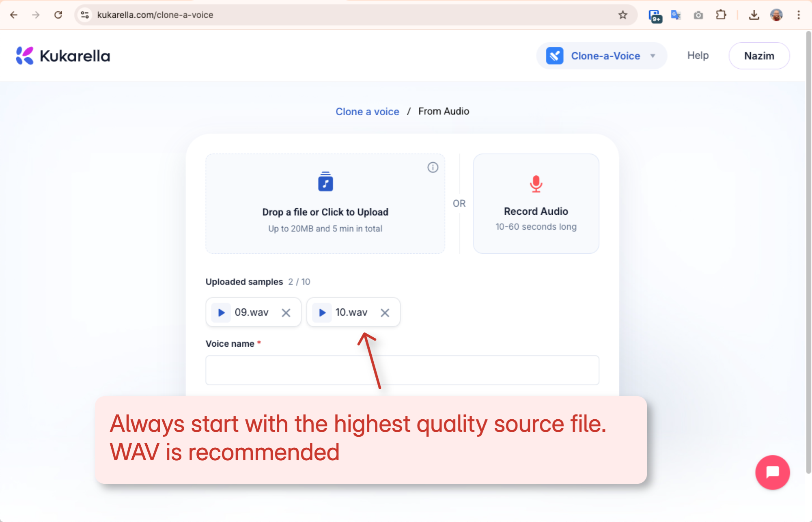The height and width of the screenshot is (522, 812).
Task: Play the 09.wav sample
Action: [x=221, y=313]
